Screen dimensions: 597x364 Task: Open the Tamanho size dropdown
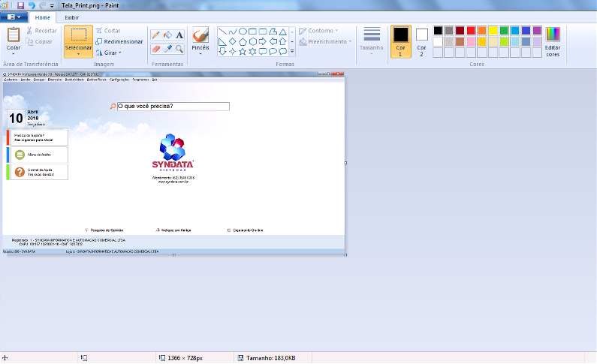pyautogui.click(x=372, y=41)
